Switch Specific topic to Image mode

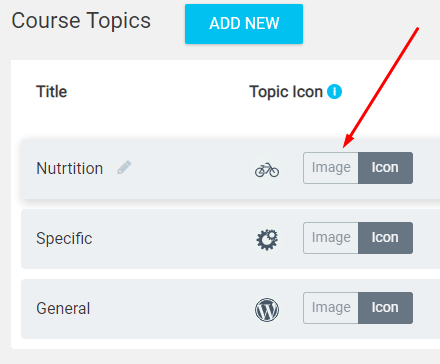[x=331, y=238]
